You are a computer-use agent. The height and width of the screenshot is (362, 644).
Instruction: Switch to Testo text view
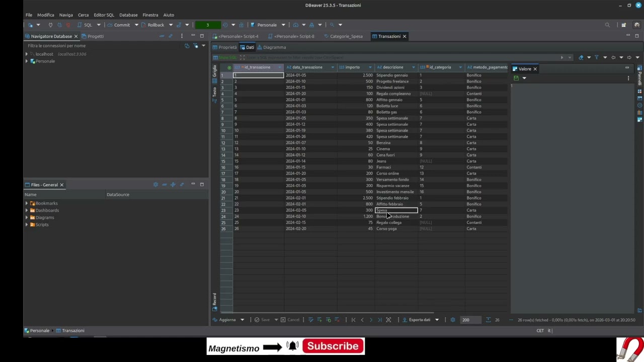(214, 95)
